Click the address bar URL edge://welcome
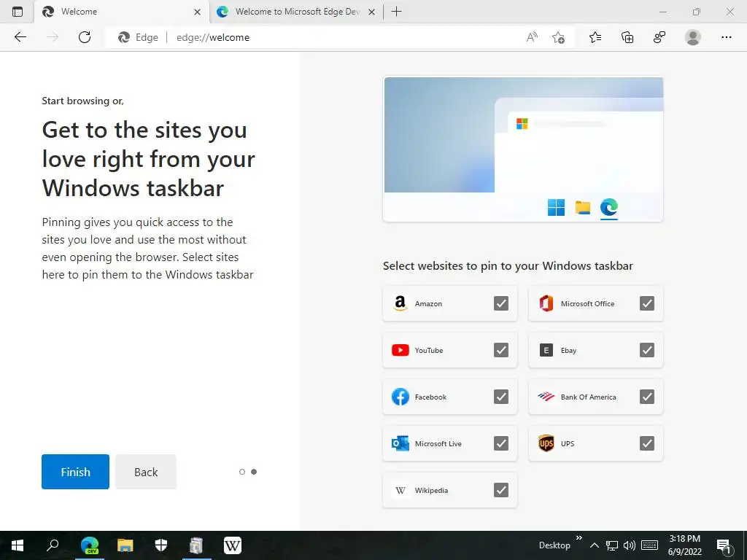Viewport: 747px width, 560px height. [x=213, y=37]
